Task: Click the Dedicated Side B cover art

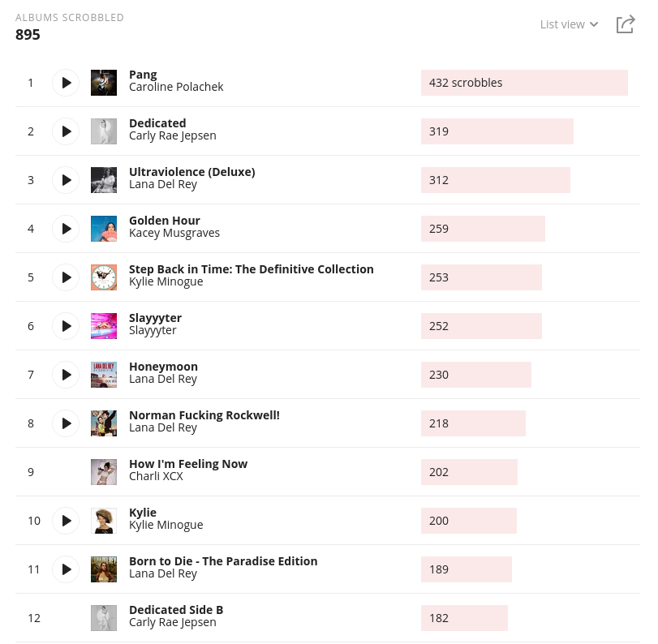Action: click(104, 618)
